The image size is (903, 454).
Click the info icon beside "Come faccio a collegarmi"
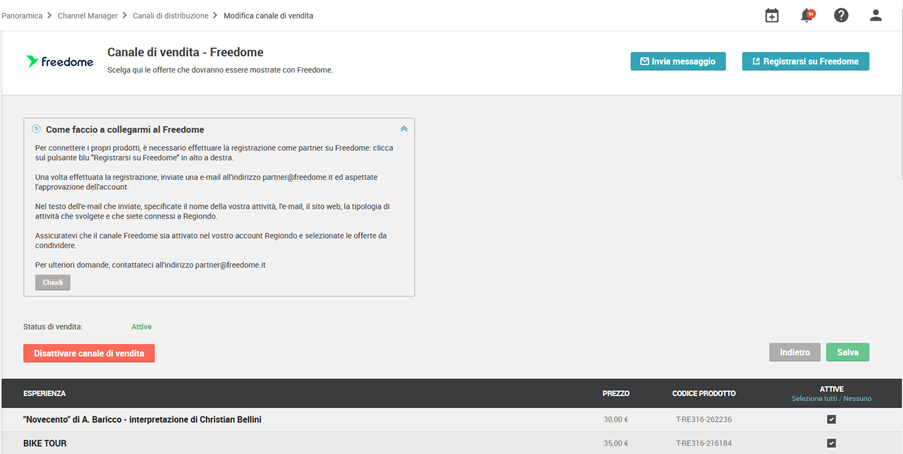tap(36, 129)
